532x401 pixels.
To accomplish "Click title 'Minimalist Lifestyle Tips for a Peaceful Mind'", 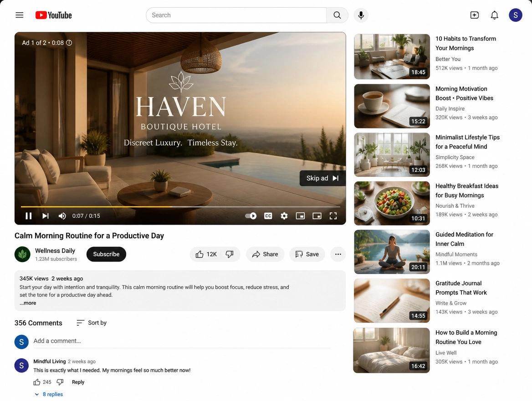I will (467, 142).
